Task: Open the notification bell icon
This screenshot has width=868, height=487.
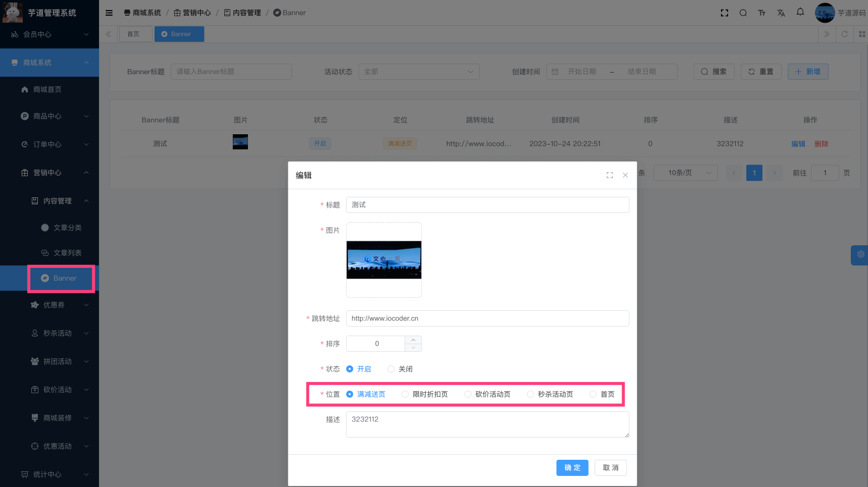Action: (x=800, y=12)
